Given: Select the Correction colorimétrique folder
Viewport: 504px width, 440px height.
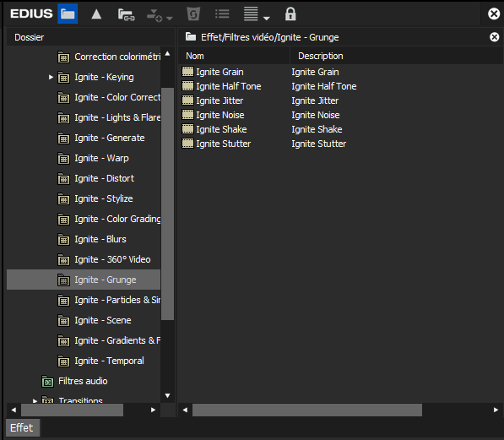Looking at the screenshot, I should coord(117,57).
